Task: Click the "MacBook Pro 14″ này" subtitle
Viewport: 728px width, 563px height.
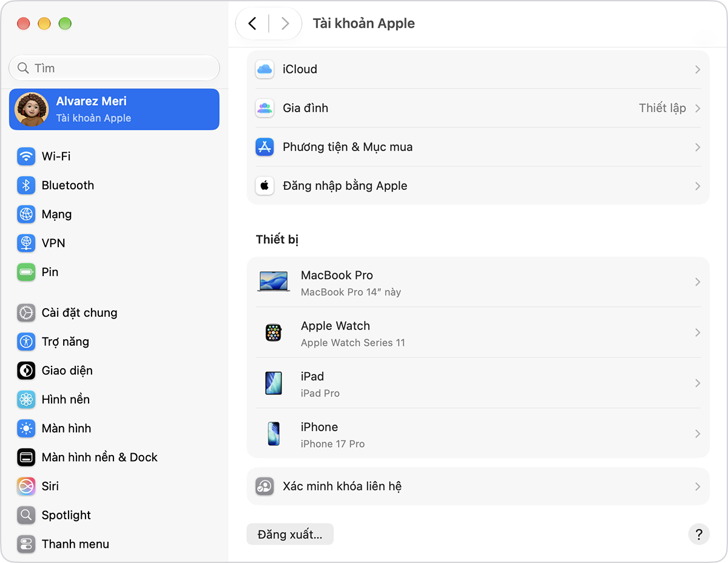Action: click(x=351, y=292)
